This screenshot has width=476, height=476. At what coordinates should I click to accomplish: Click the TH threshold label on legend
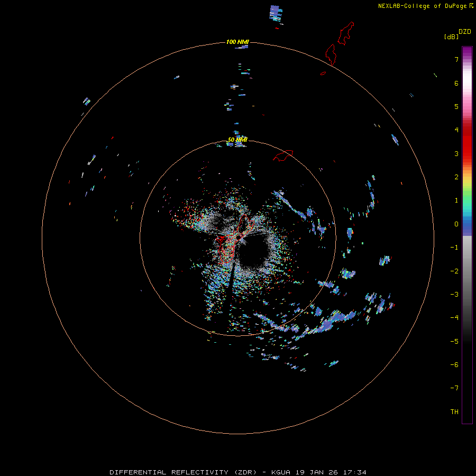[454, 412]
